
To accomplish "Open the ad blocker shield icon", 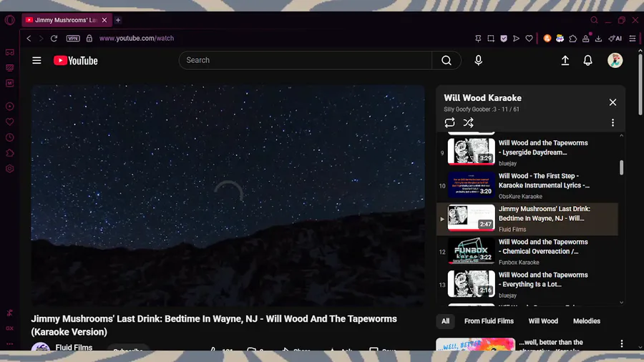I will [x=504, y=38].
